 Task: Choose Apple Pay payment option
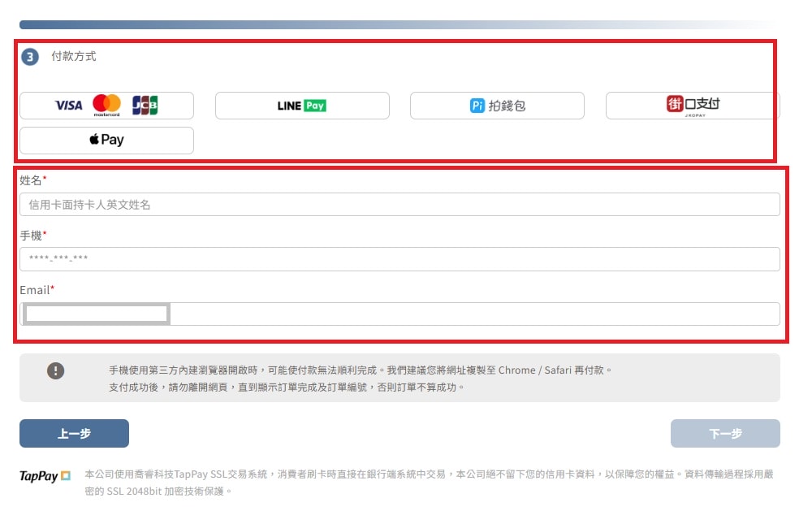pyautogui.click(x=106, y=141)
